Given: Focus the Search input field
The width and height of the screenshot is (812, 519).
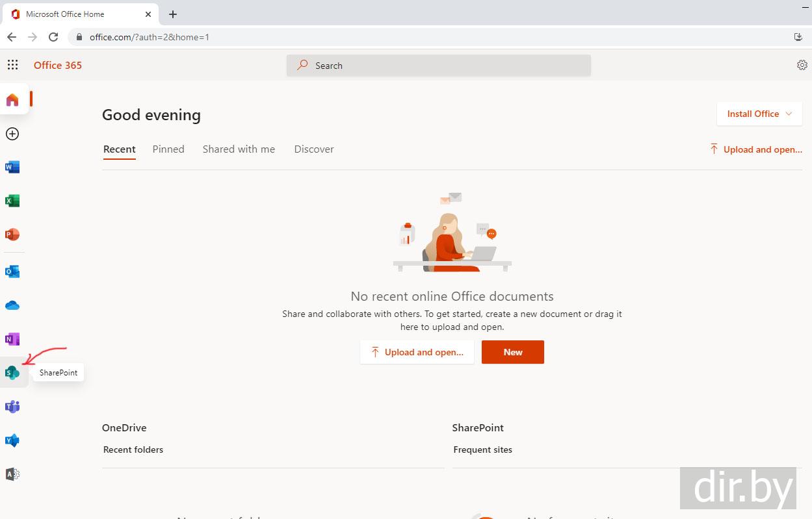Looking at the screenshot, I should tap(439, 65).
